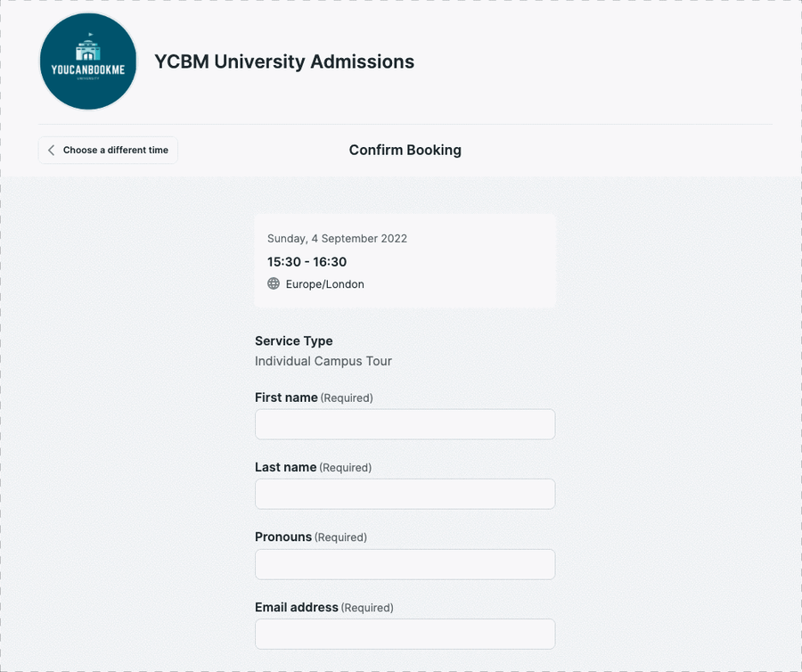Click inside the First name input field
802x672 pixels.
(405, 424)
